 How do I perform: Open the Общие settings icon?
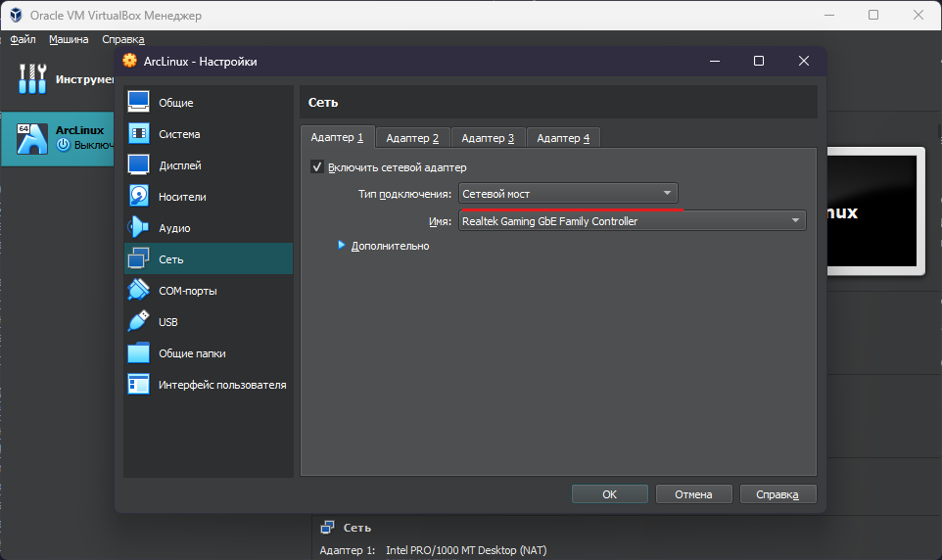[x=138, y=102]
